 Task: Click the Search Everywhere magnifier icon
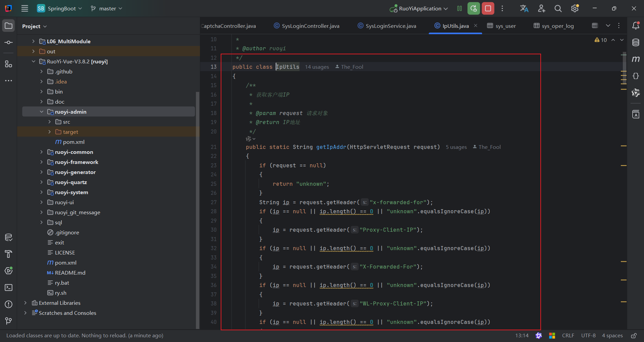[x=558, y=9]
